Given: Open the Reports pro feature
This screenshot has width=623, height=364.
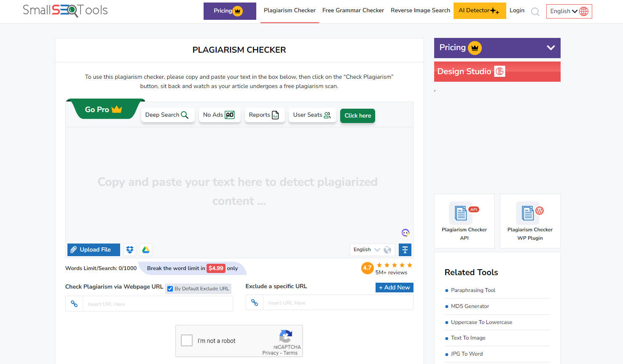Looking at the screenshot, I should click(264, 115).
